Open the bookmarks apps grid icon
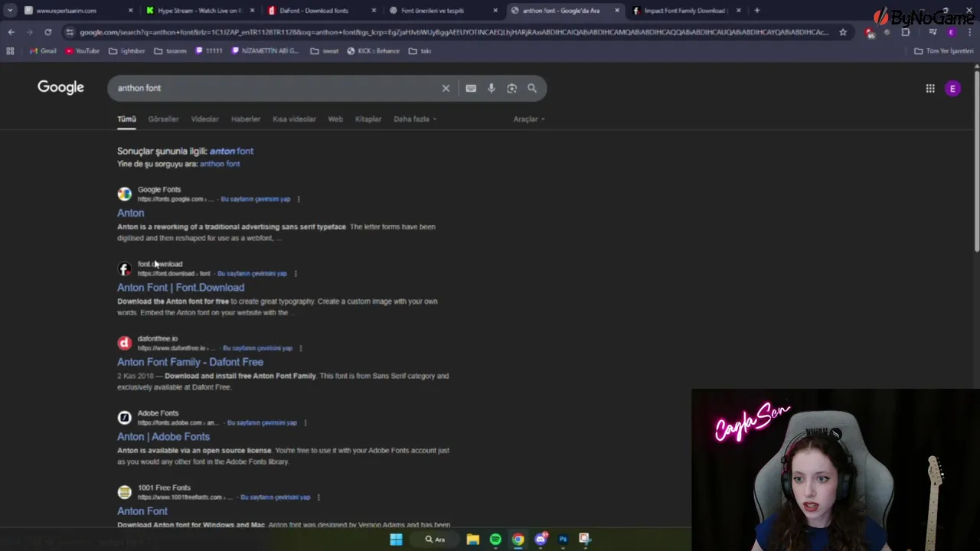980x551 pixels. coord(10,51)
